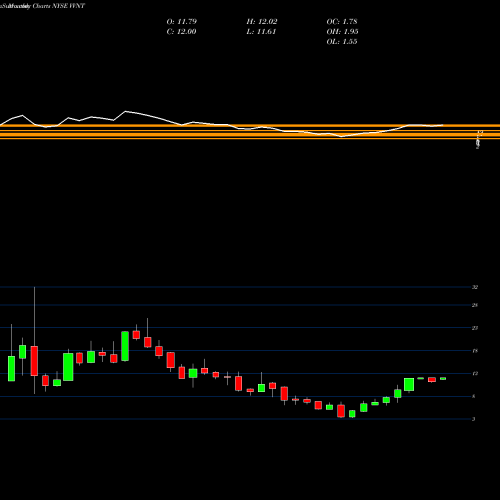Select the last green candlestick on the right

443,379
